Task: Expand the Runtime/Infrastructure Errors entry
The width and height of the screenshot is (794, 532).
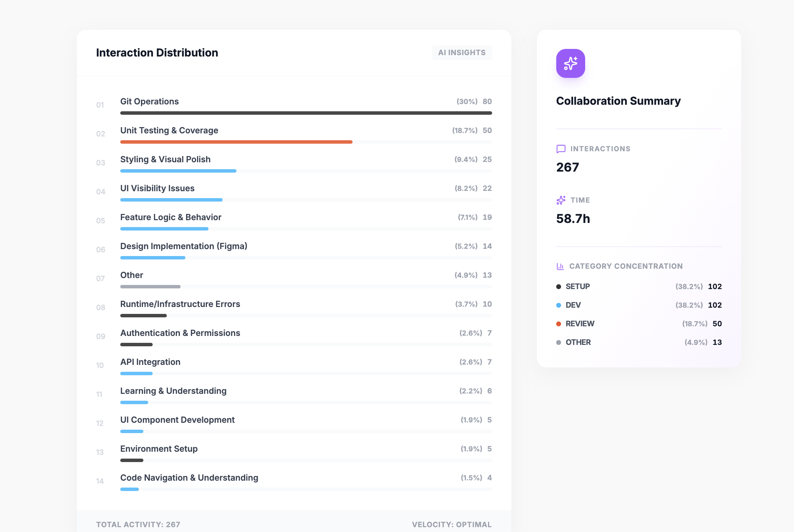Action: pos(180,304)
